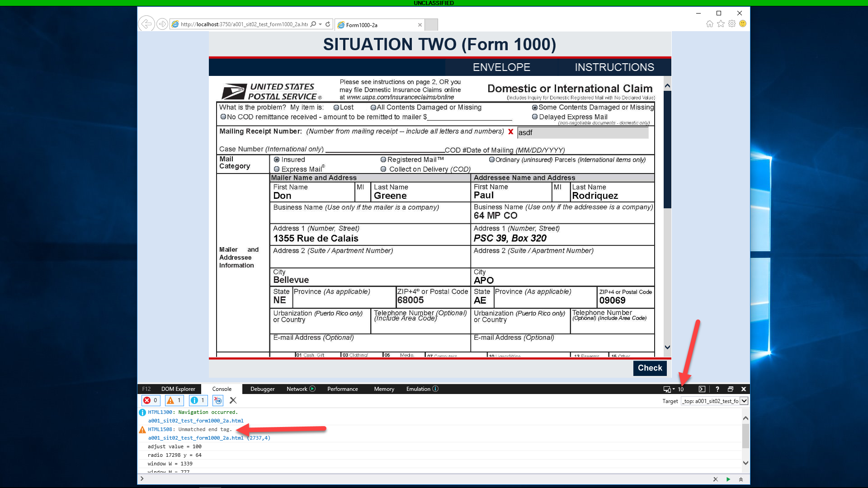868x488 pixels.
Task: Toggle console info messages filter
Action: coord(198,400)
